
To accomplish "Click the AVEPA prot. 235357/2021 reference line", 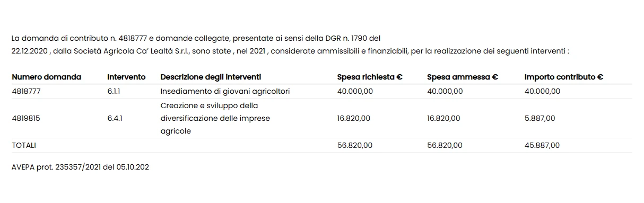I will (80, 167).
